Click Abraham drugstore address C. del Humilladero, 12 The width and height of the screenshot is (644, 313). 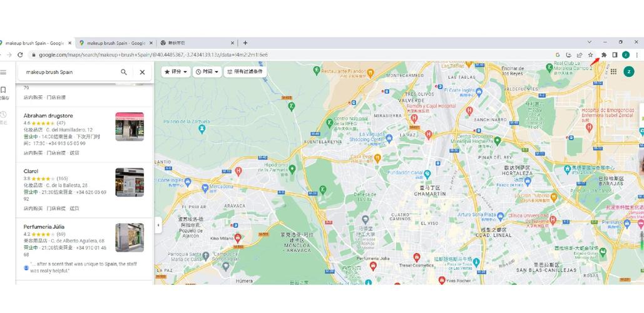(x=70, y=130)
